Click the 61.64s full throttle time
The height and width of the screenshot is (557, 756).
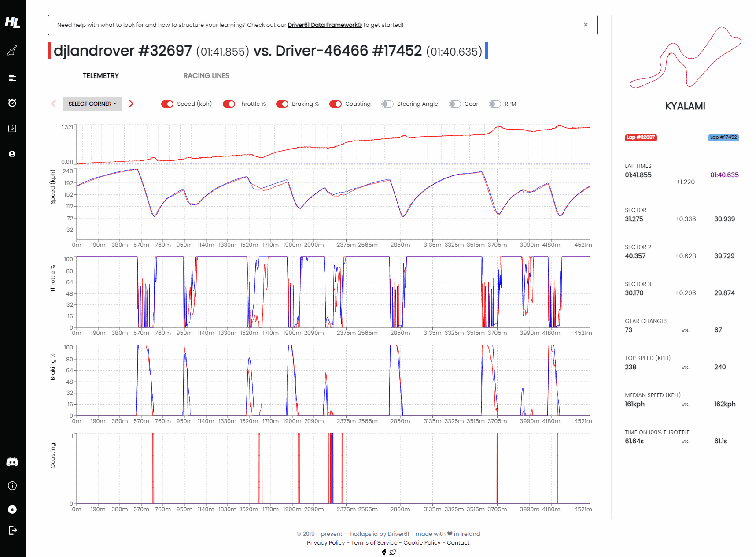click(x=634, y=441)
